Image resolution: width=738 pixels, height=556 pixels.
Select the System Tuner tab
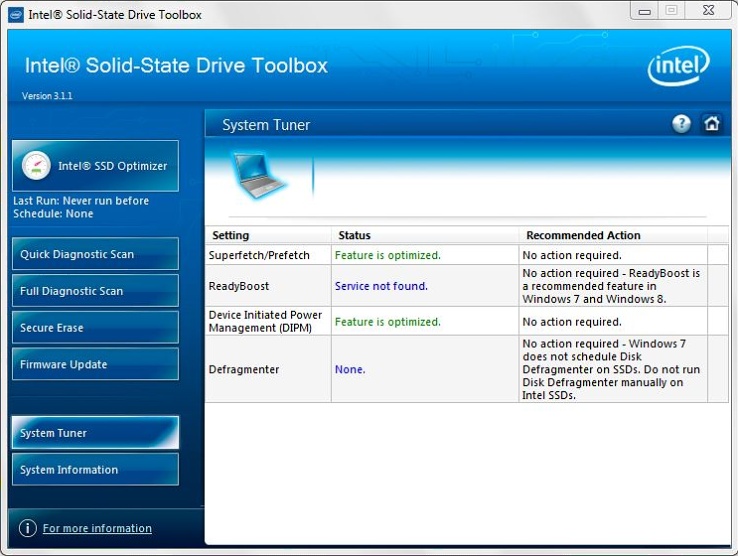95,433
